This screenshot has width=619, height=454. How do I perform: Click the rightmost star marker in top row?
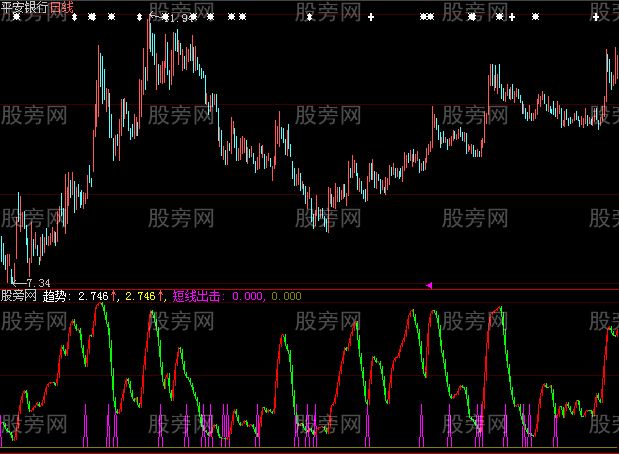(x=535, y=18)
